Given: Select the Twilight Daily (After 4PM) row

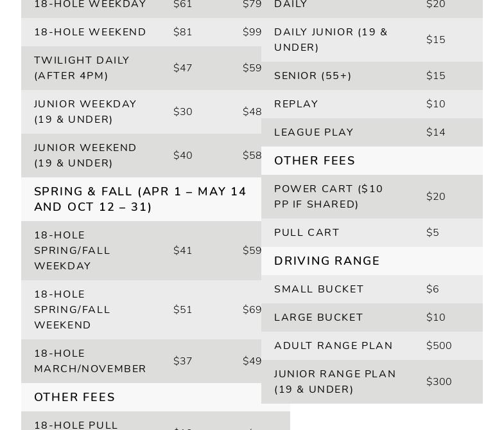Looking at the screenshot, I should click(x=82, y=68).
